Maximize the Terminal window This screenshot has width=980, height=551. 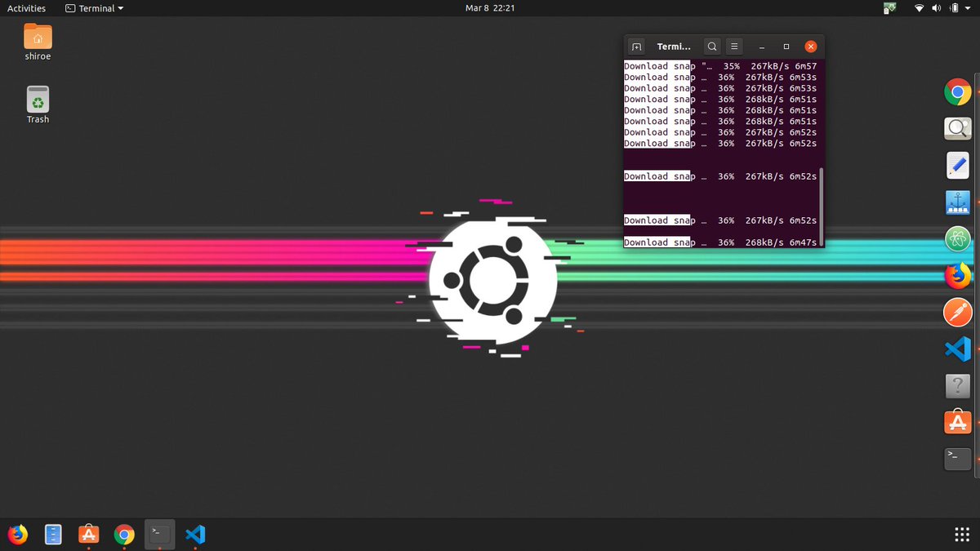point(786,47)
